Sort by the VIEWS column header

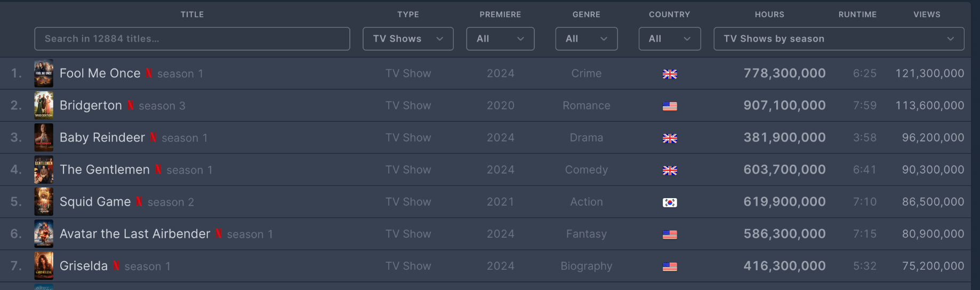coord(927,14)
